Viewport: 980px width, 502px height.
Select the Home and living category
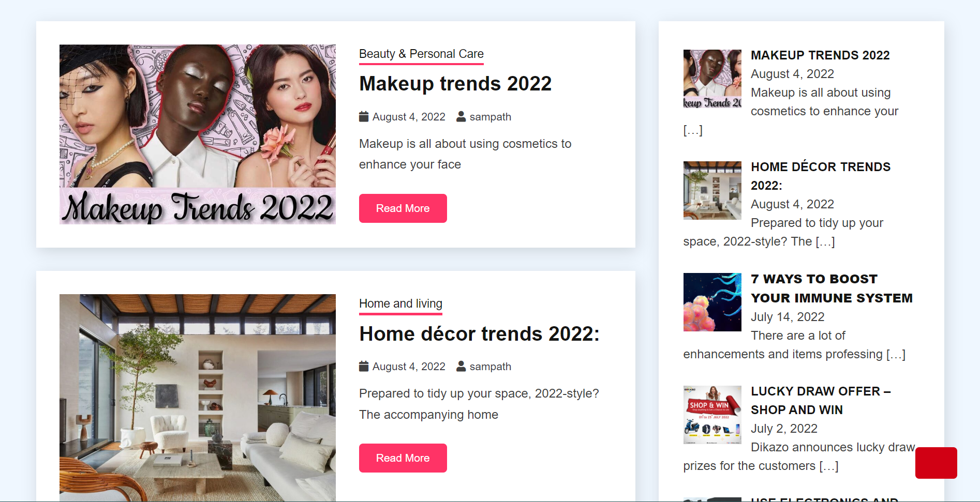pos(400,303)
